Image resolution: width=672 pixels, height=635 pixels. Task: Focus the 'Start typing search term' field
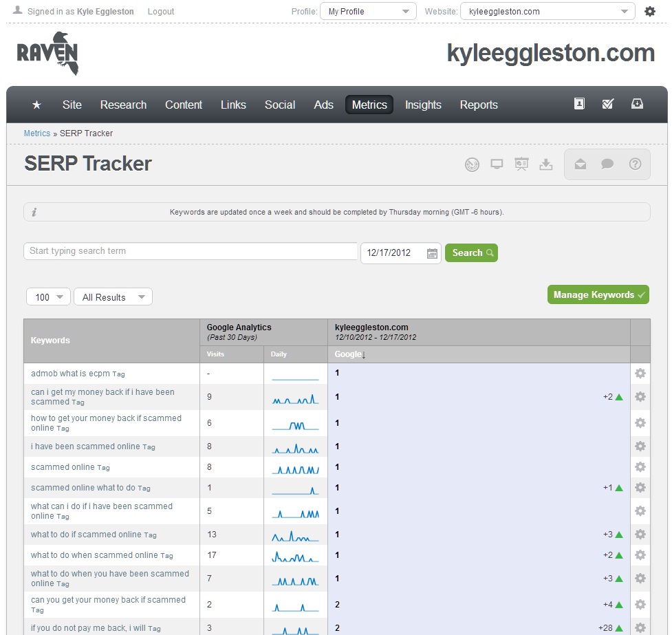click(x=191, y=251)
